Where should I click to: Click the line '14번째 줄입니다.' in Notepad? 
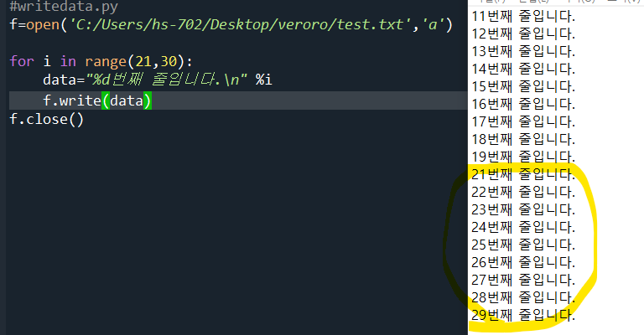(x=523, y=70)
